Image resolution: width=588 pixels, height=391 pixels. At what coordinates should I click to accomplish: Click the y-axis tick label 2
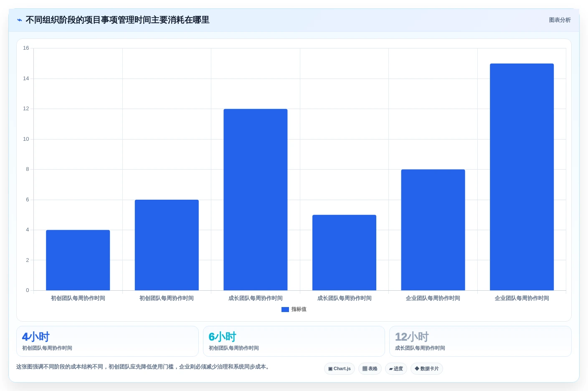[x=28, y=260]
